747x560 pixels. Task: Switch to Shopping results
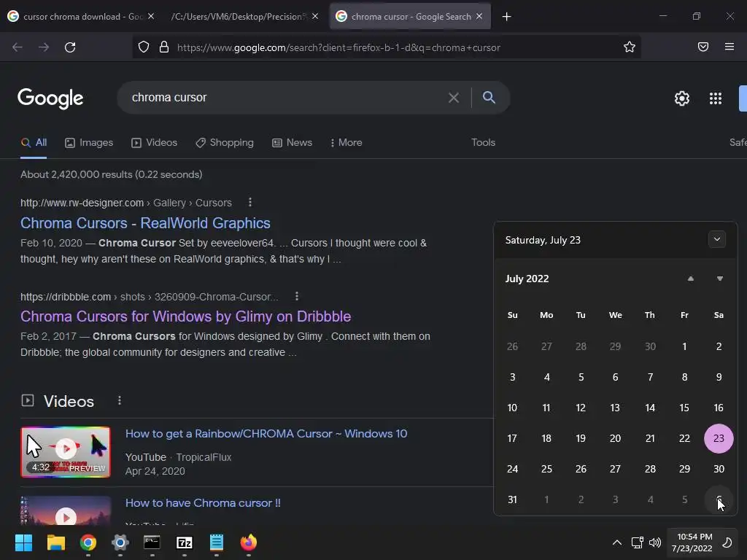coord(225,142)
